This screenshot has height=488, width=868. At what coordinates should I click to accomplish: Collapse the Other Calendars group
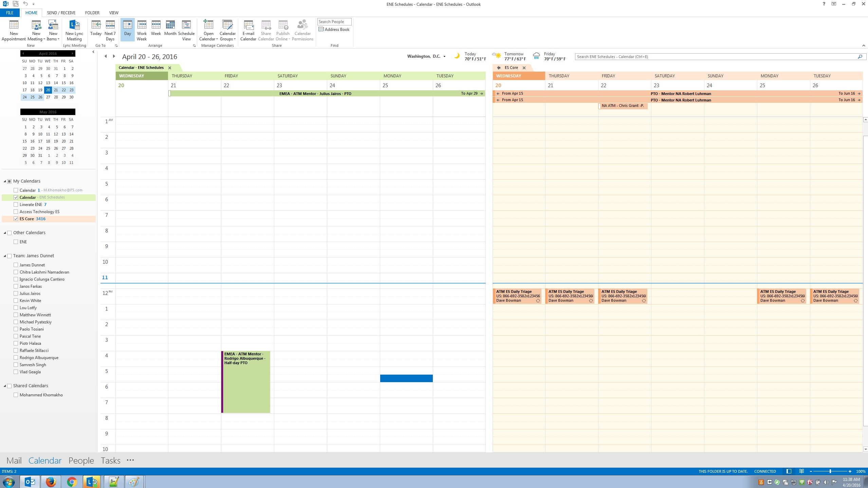(5, 233)
